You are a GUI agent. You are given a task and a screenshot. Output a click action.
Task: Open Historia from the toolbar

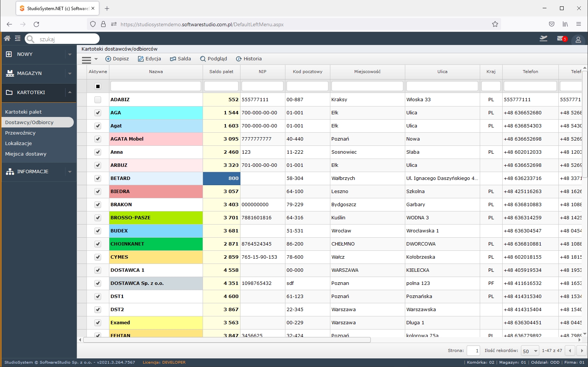pyautogui.click(x=249, y=59)
